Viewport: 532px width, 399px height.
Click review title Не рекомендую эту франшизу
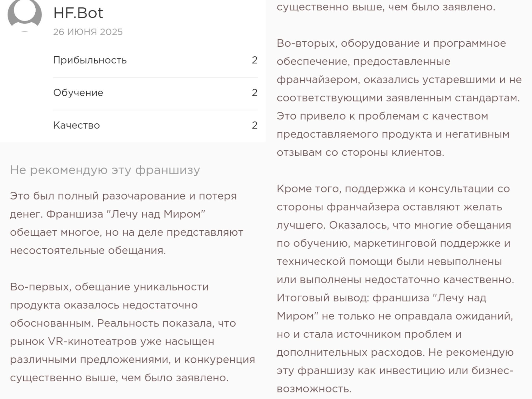[105, 170]
